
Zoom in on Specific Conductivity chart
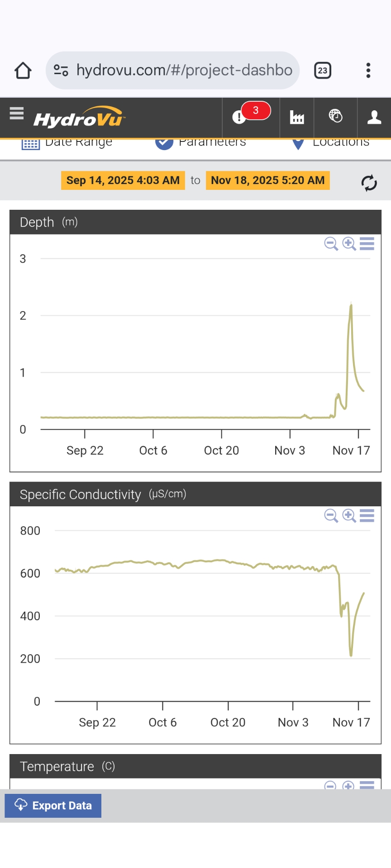pos(349,515)
